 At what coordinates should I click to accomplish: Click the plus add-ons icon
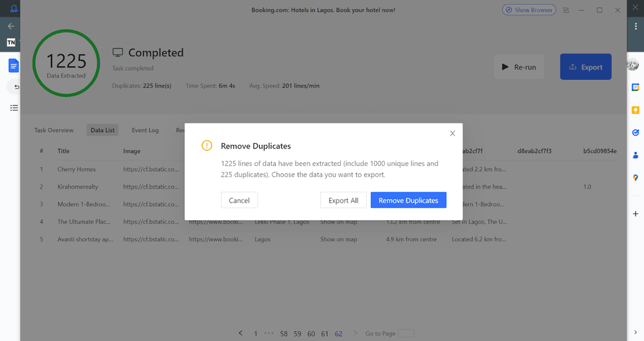(636, 214)
